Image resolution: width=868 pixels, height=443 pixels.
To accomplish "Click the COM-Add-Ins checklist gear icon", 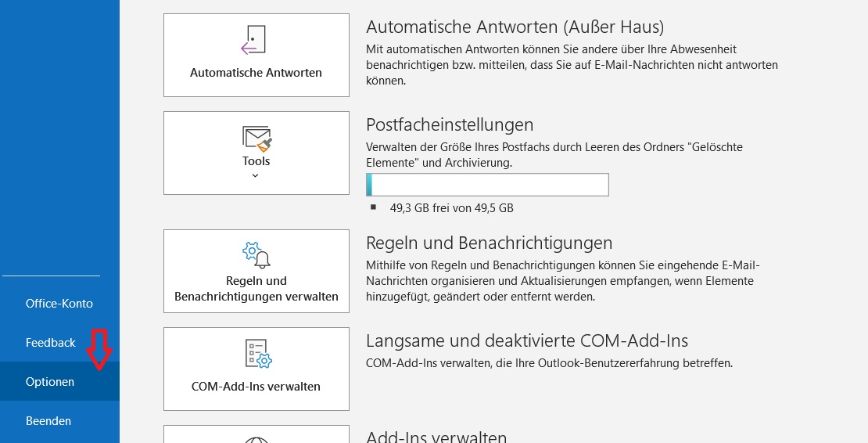I will pos(258,354).
